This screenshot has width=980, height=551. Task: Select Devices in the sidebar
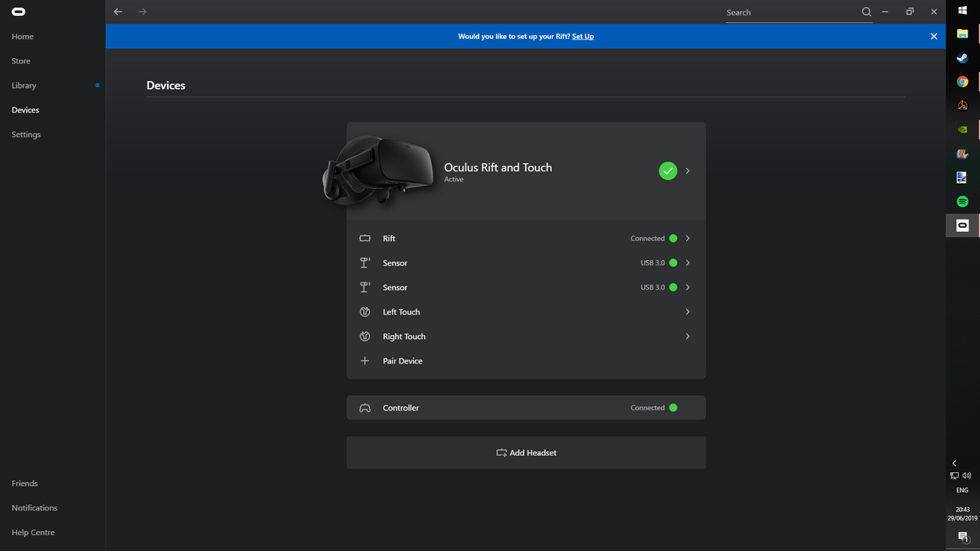click(x=25, y=109)
